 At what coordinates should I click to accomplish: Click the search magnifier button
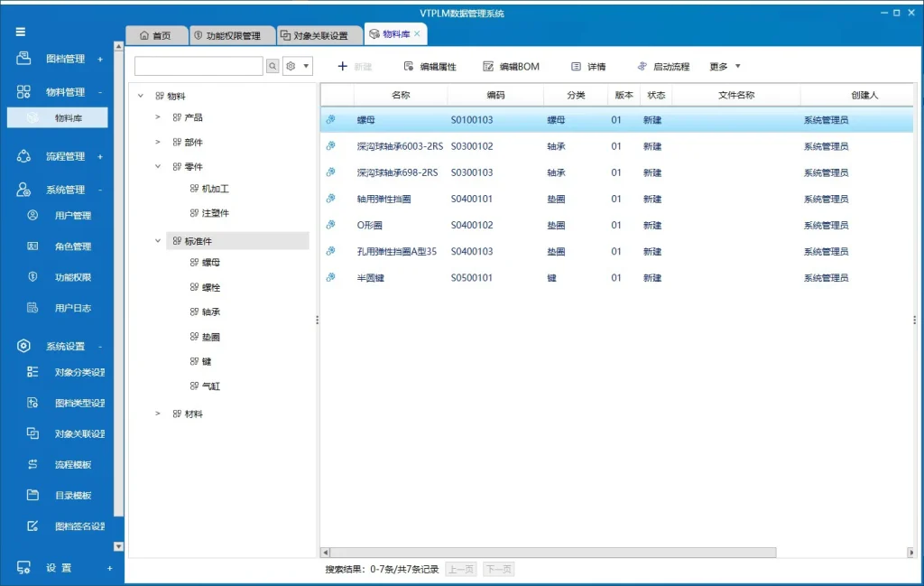pyautogui.click(x=273, y=66)
